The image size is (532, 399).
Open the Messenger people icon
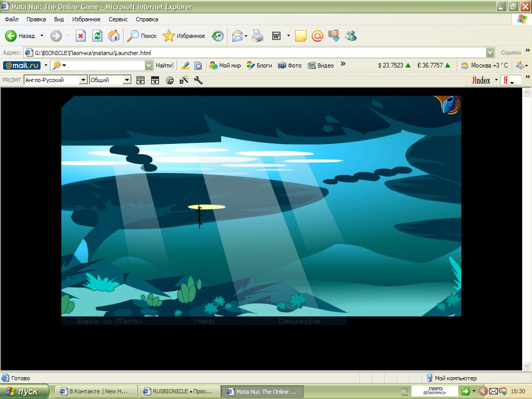(x=351, y=36)
